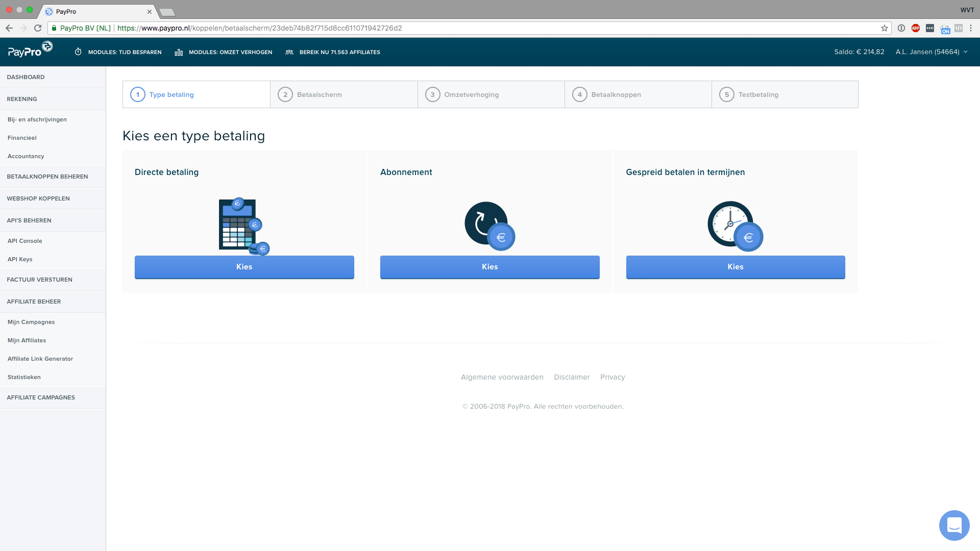Click the stopwatch icon beside Tijd besparen
Screen dimensions: 980x551
point(78,52)
